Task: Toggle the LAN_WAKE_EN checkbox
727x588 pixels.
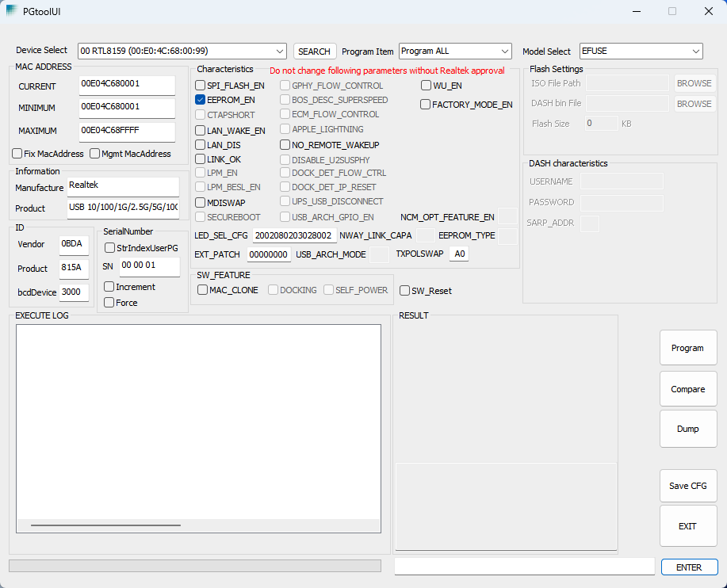Action: click(x=201, y=131)
